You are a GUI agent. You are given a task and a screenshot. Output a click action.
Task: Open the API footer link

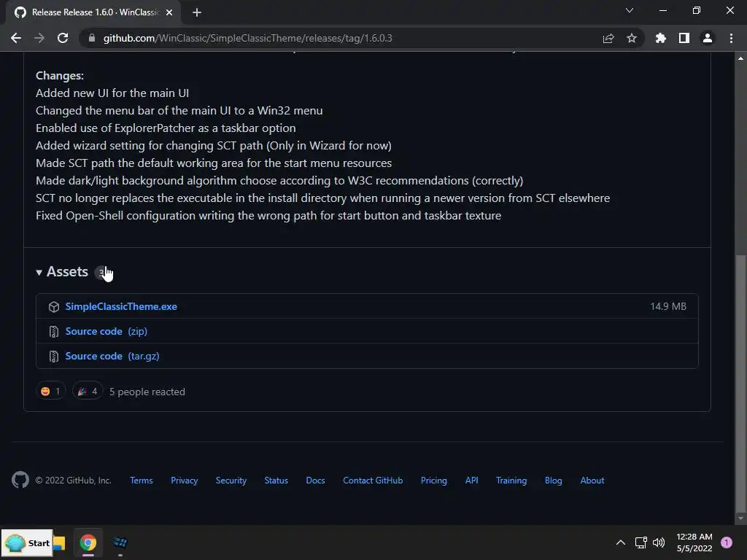pyautogui.click(x=472, y=481)
